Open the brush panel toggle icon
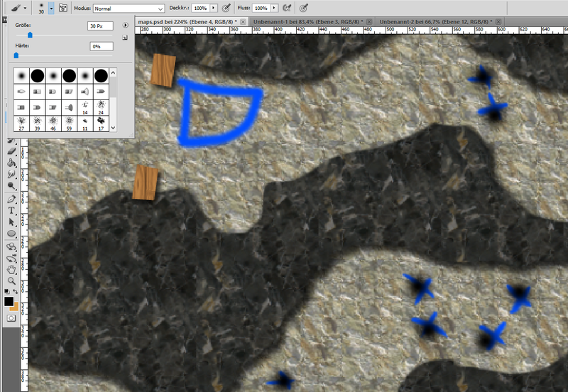Screen dimensions: 568x392 coord(63,8)
